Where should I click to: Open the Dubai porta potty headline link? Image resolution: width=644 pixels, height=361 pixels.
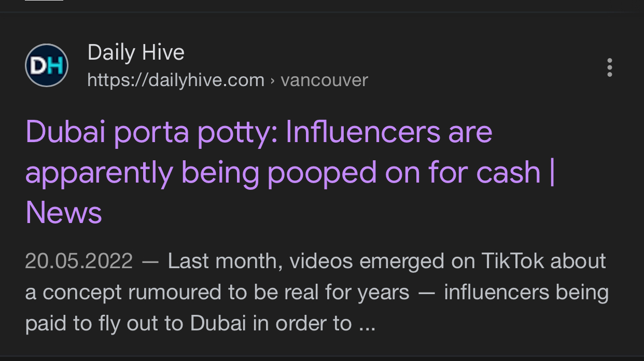[258, 132]
